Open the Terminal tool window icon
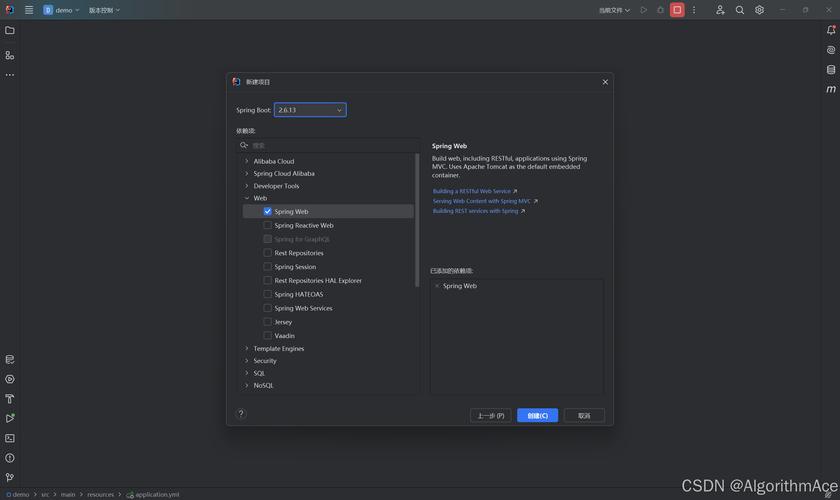The height and width of the screenshot is (500, 840). point(10,438)
